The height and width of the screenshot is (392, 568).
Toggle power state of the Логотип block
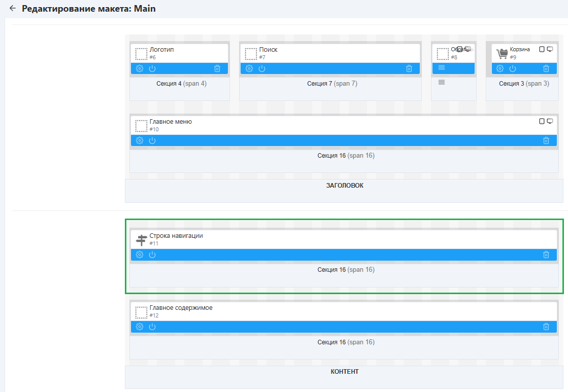point(152,68)
